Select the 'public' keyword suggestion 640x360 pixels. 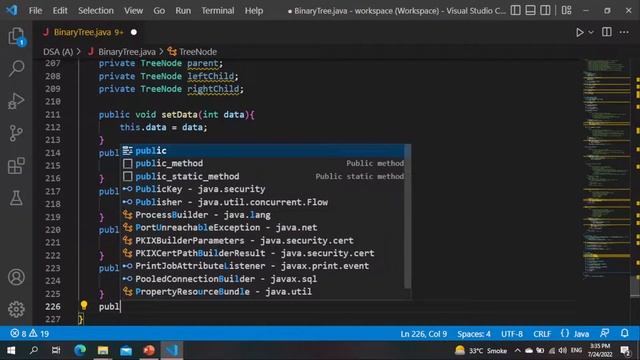click(263, 151)
